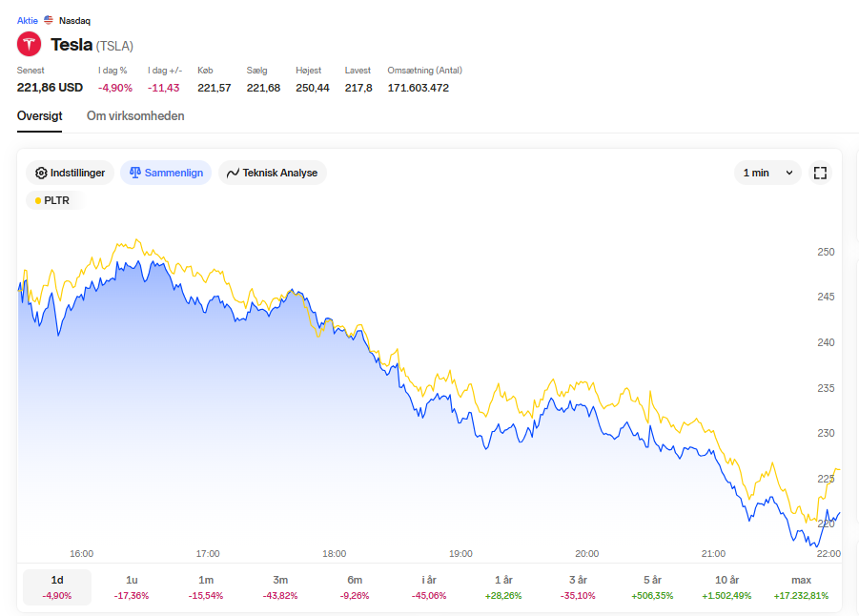Open the fullscreen chart icon
The image size is (859, 616).
[820, 173]
